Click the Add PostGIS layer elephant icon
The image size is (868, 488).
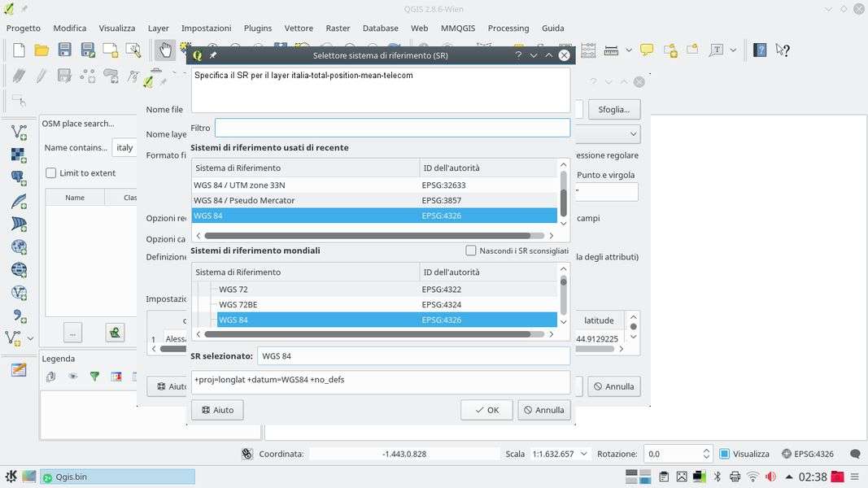[18, 178]
